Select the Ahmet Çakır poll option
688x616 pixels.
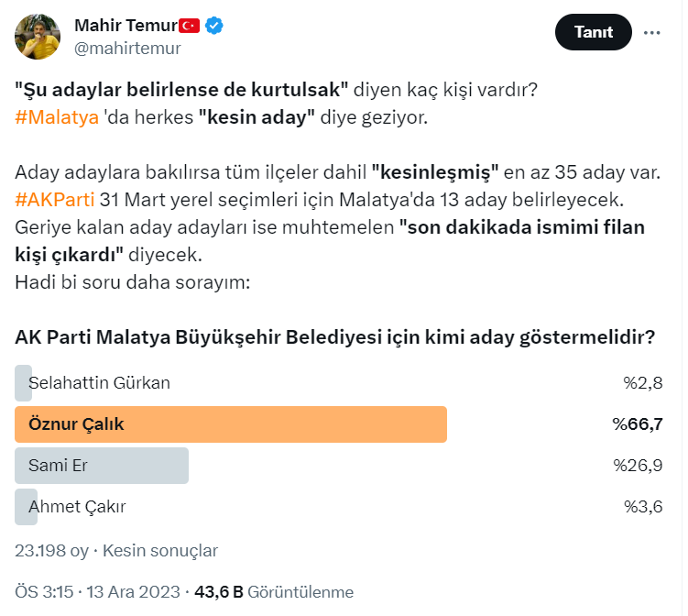tap(78, 507)
